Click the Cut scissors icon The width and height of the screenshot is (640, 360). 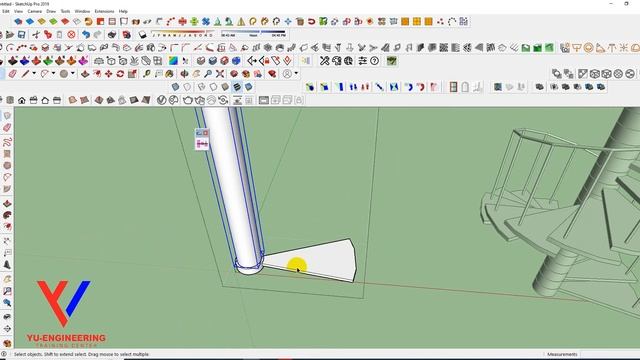(36, 35)
